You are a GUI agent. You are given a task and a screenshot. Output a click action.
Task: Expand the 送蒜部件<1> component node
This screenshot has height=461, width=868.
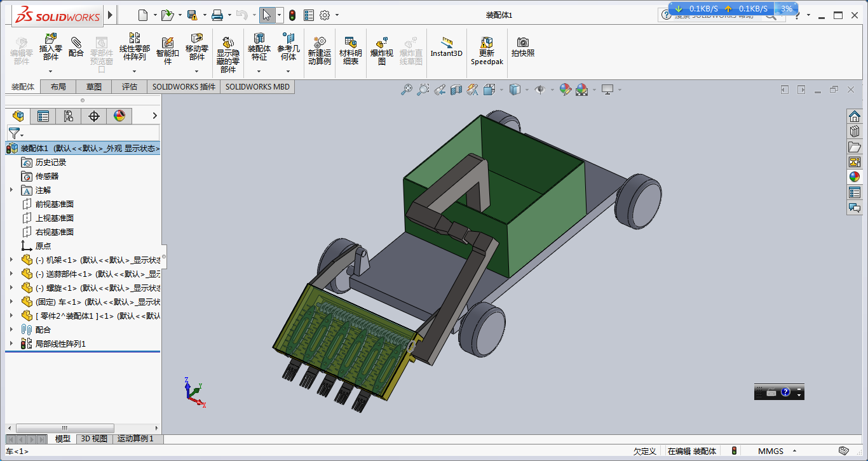point(11,274)
